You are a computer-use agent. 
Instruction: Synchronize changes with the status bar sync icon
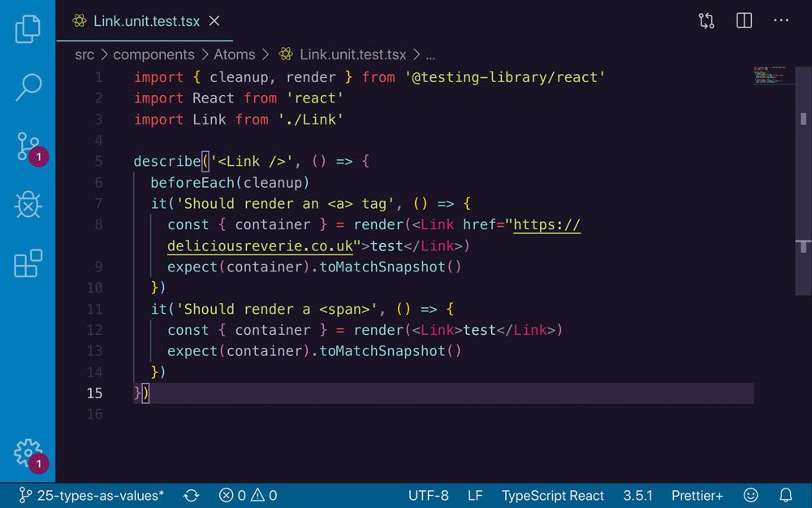[x=190, y=495]
